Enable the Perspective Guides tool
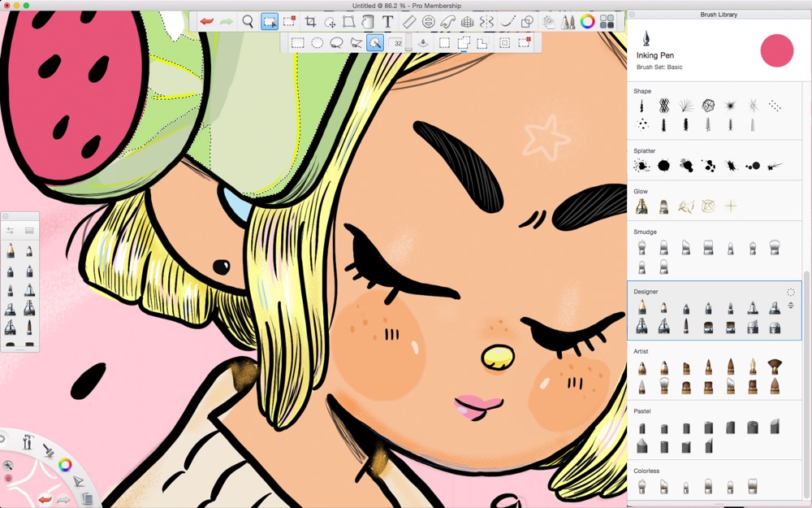Viewport: 812px width, 508px height. tap(467, 22)
